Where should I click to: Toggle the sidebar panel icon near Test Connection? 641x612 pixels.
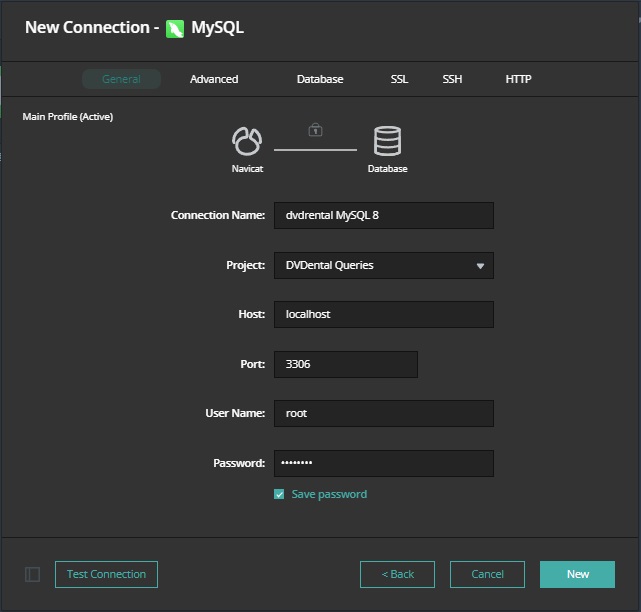[x=32, y=574]
